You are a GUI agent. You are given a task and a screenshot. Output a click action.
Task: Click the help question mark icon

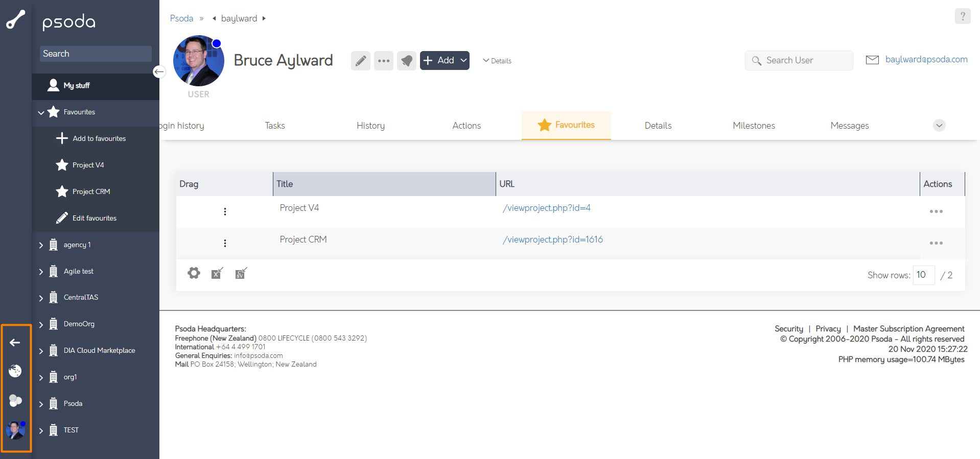coord(962,16)
